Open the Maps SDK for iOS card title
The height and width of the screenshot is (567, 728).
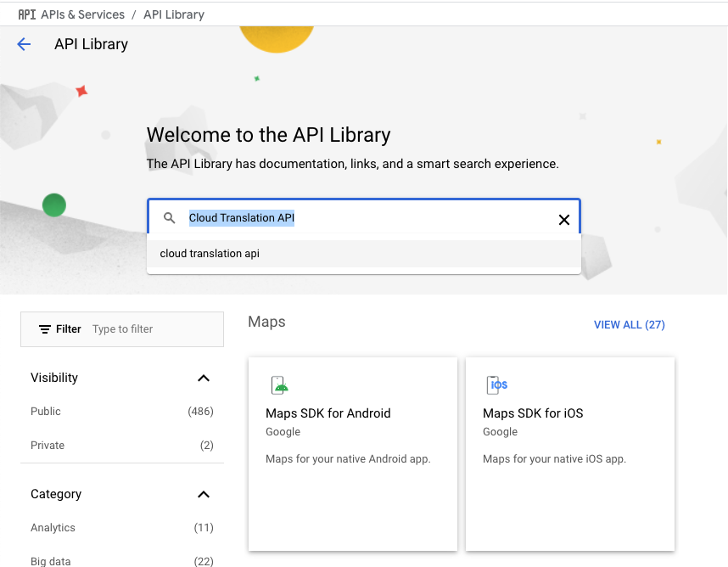tap(533, 413)
